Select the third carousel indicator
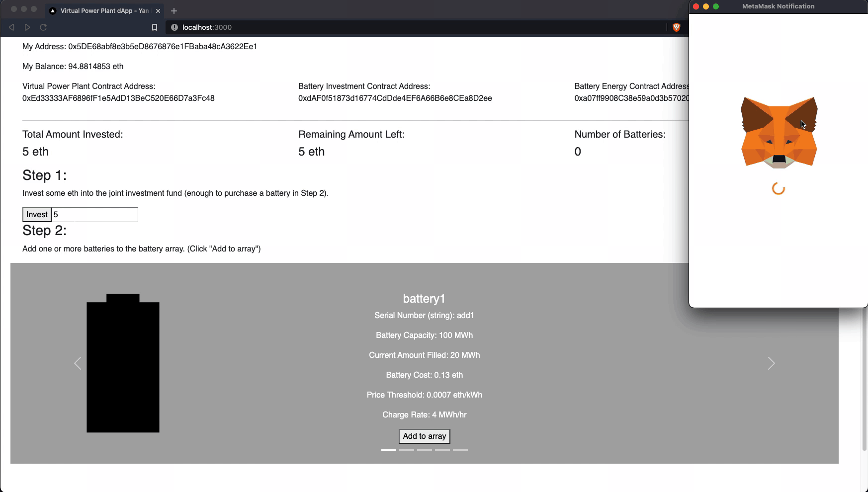This screenshot has height=492, width=868. point(425,450)
